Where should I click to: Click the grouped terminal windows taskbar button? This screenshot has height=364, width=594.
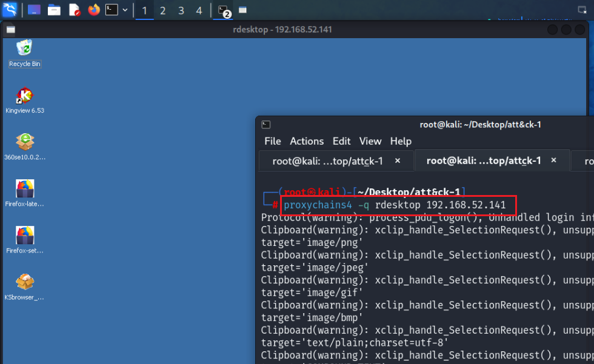(x=224, y=10)
